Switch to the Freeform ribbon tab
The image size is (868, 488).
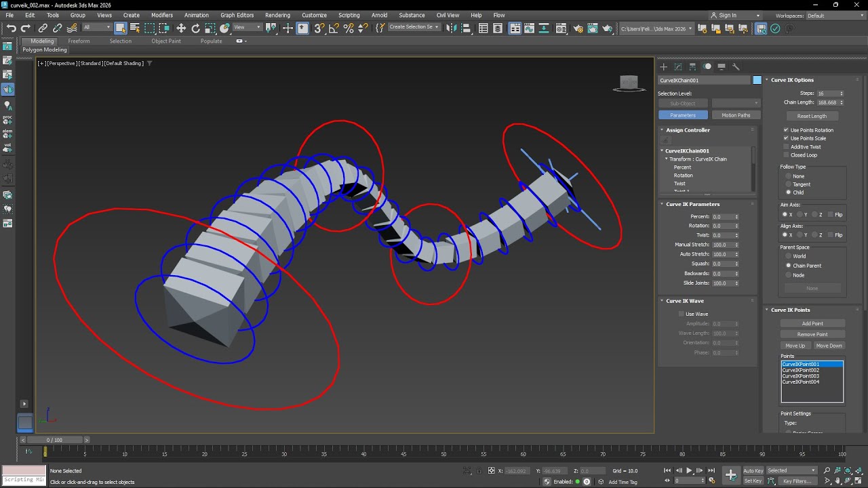click(79, 41)
